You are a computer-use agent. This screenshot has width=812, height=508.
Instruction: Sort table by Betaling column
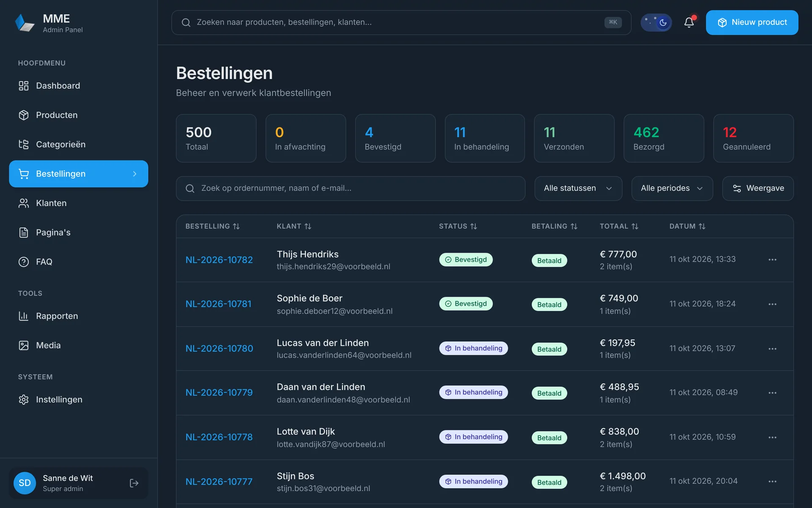[554, 226]
